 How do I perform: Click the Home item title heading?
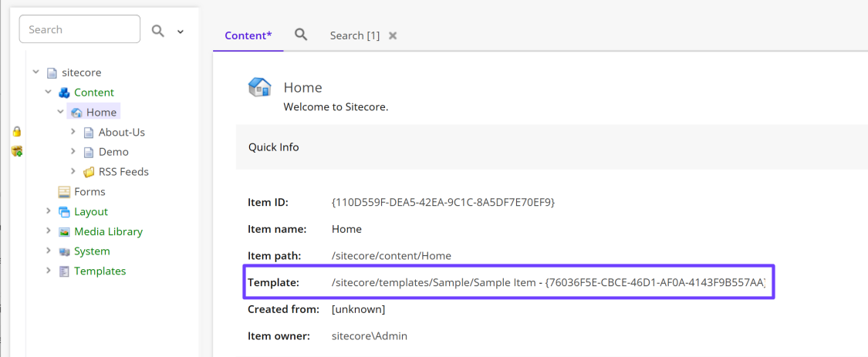pos(302,87)
